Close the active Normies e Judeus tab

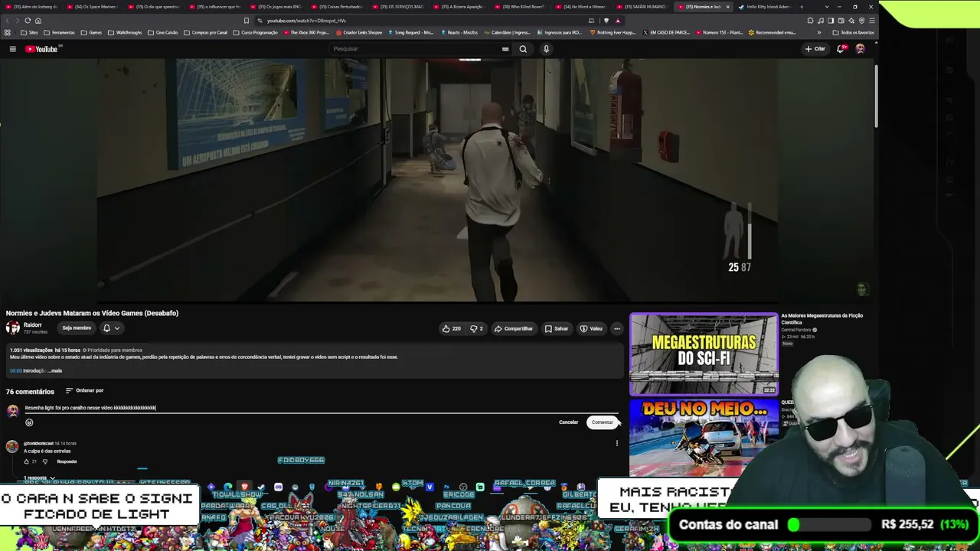click(x=727, y=7)
